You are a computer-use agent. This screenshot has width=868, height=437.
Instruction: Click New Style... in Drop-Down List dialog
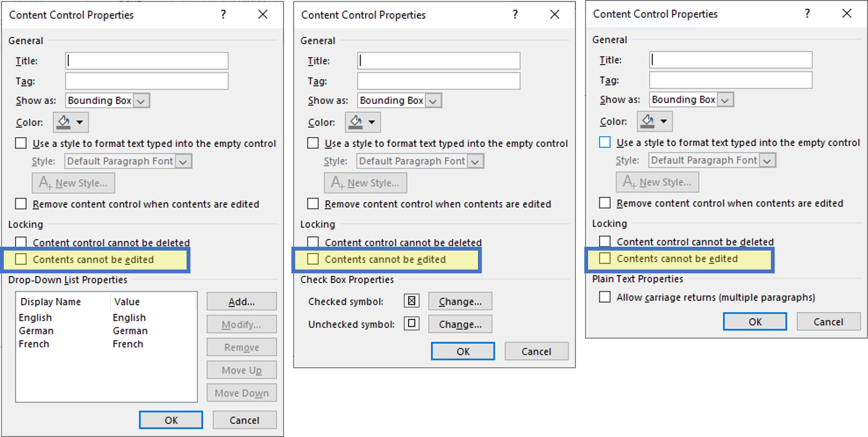pos(73,183)
